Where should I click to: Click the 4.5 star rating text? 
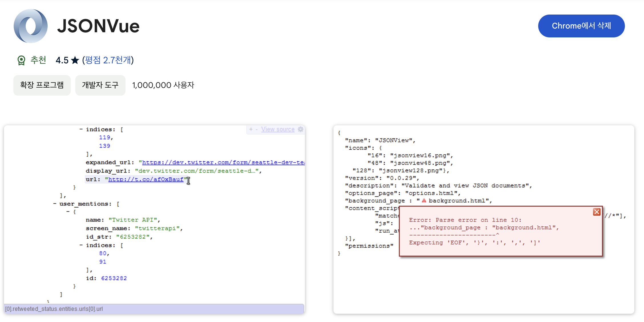click(x=67, y=60)
